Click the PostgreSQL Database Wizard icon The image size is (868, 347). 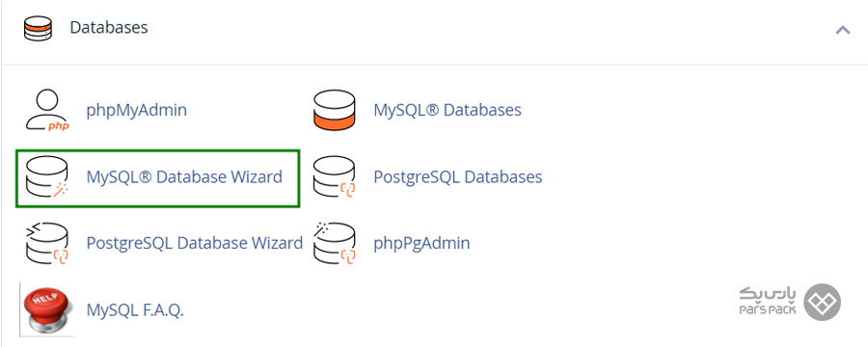point(47,243)
